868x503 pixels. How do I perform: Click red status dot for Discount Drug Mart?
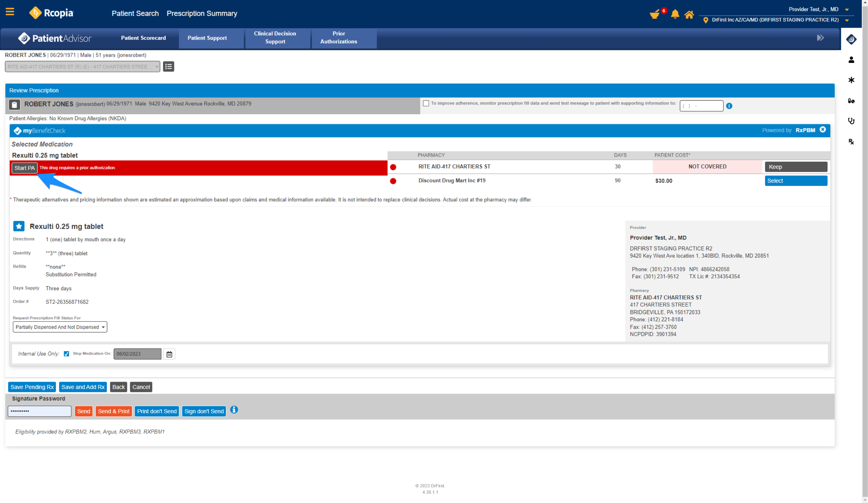click(393, 181)
